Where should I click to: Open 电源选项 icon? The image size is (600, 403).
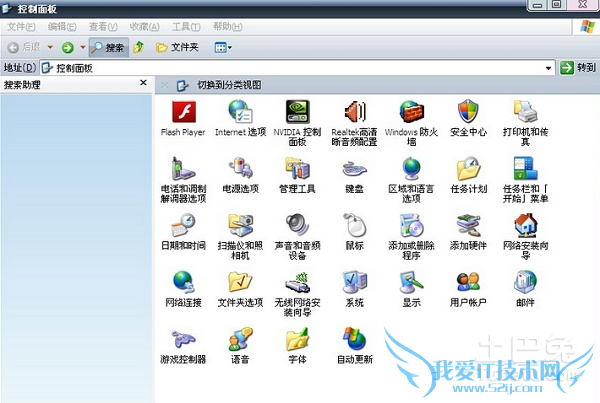[x=240, y=175]
